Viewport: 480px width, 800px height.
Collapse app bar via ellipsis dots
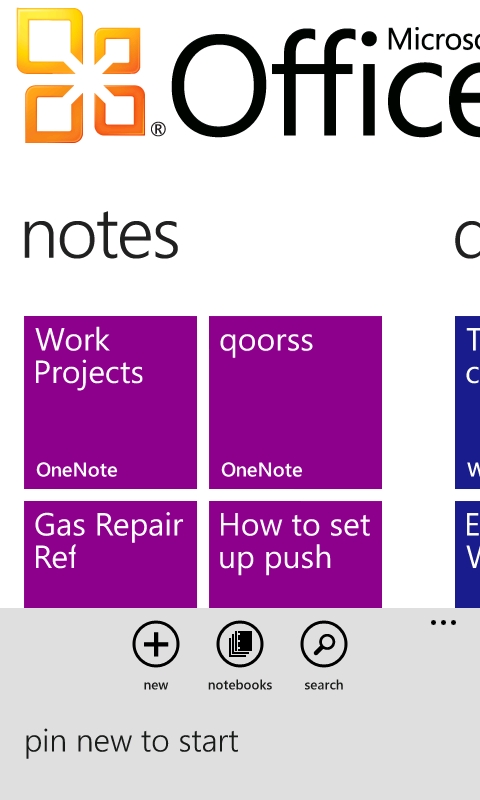pos(443,622)
